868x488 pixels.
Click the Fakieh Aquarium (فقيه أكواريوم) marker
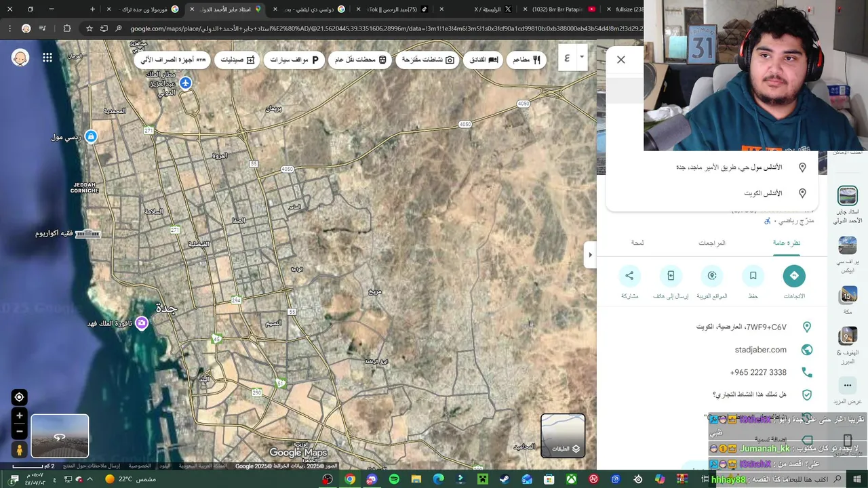[x=88, y=234]
